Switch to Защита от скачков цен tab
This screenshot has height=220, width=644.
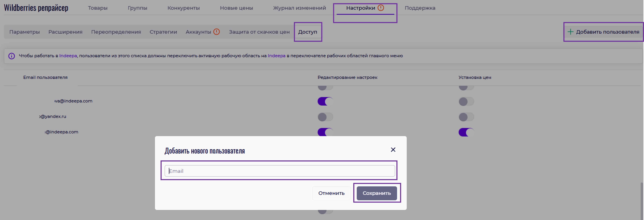pyautogui.click(x=259, y=32)
